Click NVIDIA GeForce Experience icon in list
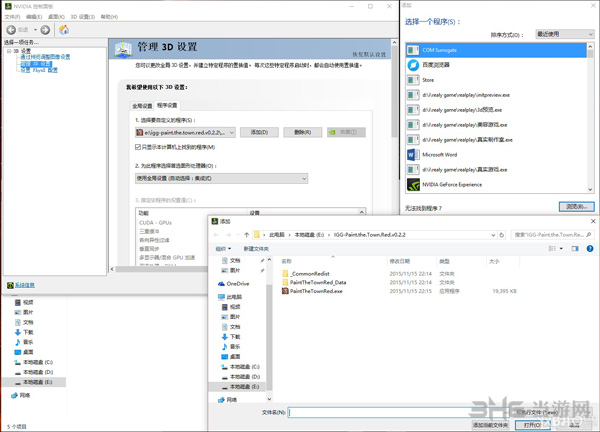This screenshot has width=600, height=432. [x=413, y=184]
